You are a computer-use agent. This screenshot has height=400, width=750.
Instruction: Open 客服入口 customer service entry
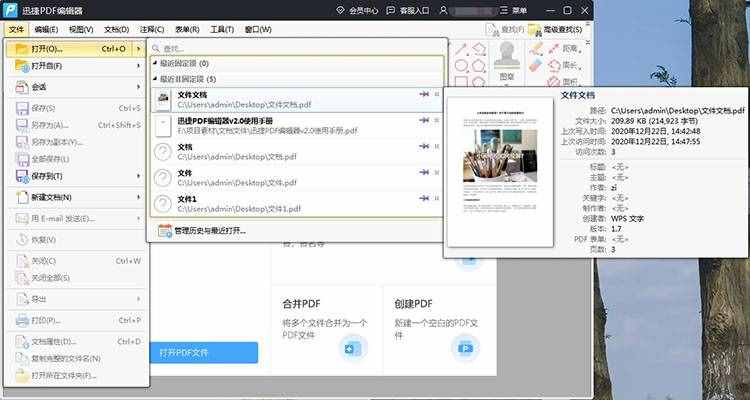pos(408,10)
